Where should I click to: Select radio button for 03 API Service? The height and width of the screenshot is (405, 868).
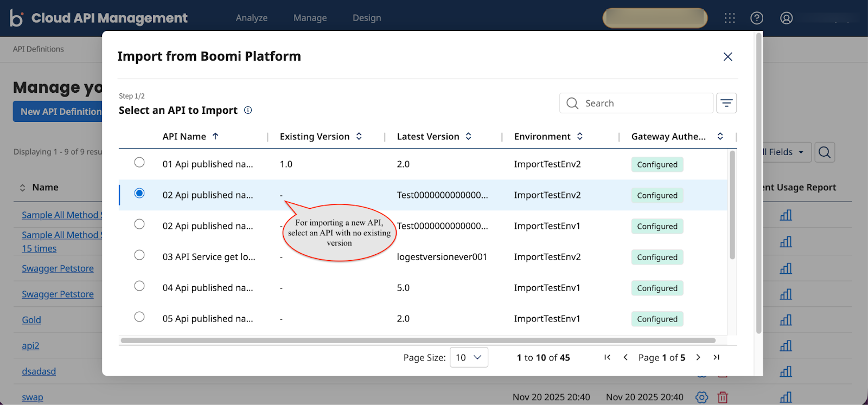(139, 255)
